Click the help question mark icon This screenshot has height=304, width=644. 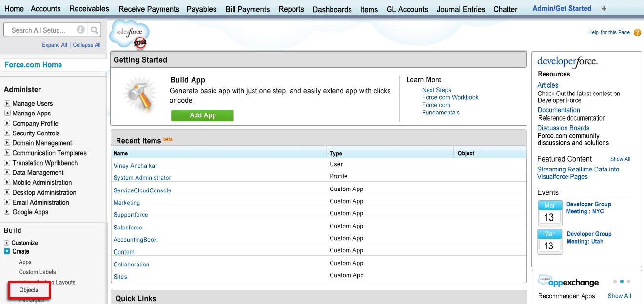click(637, 33)
